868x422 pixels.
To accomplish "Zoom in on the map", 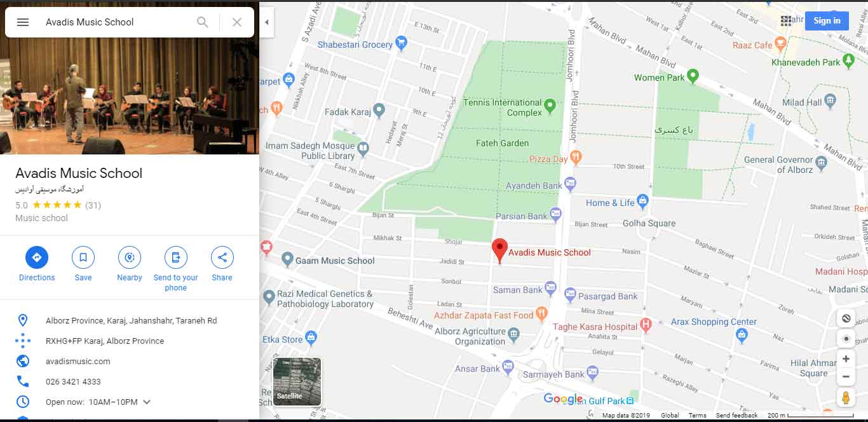I will pyautogui.click(x=846, y=359).
